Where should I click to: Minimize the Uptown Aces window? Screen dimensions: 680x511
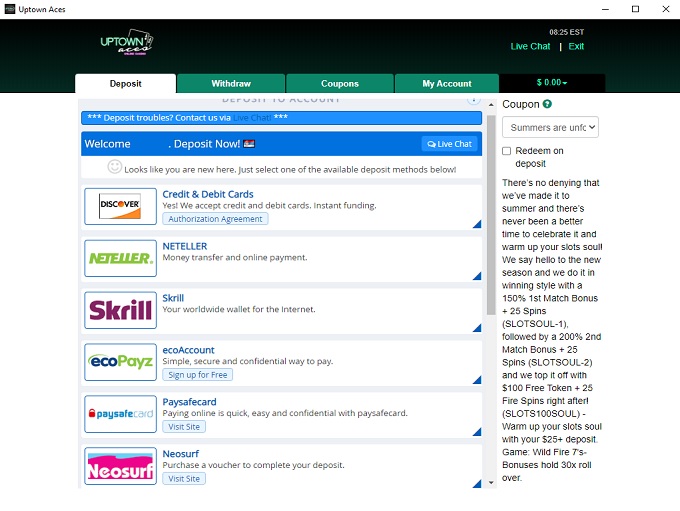pos(605,9)
